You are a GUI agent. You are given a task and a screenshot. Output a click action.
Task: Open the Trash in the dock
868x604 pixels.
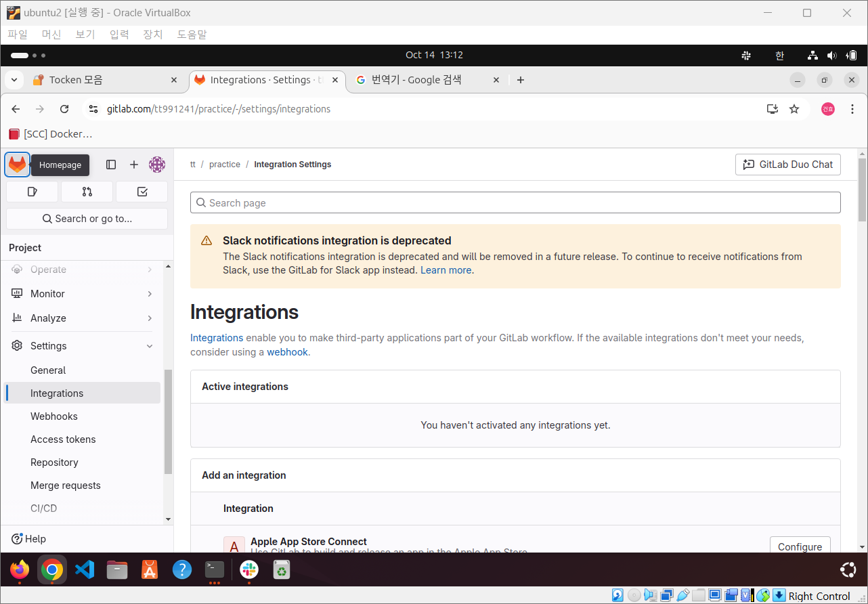coord(282,570)
